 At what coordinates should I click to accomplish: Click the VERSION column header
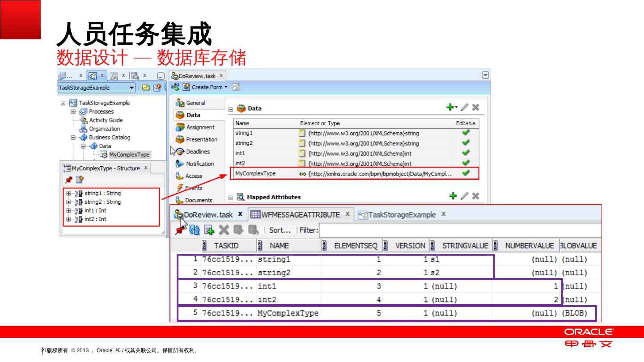coord(406,245)
